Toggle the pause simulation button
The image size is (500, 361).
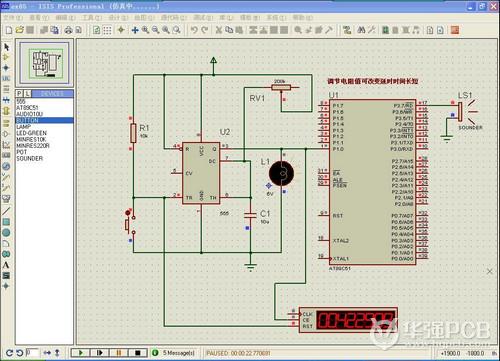(119, 352)
